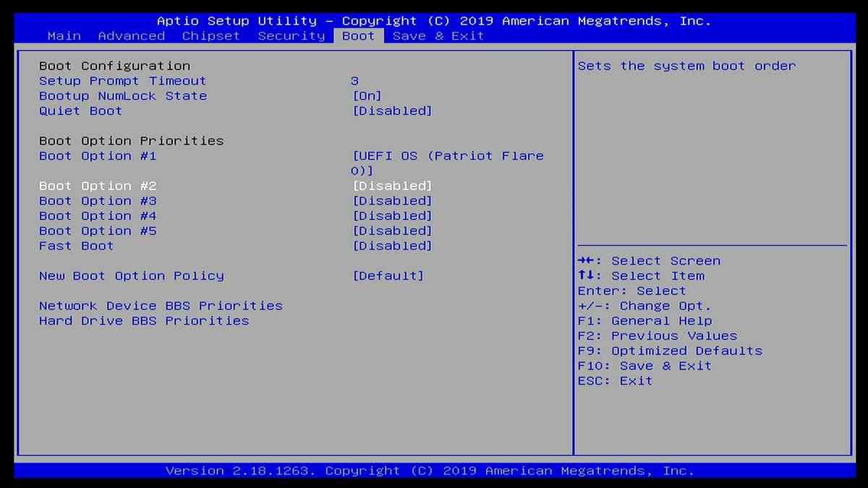Open the Security tab
The width and height of the screenshot is (868, 488).
coord(291,35)
